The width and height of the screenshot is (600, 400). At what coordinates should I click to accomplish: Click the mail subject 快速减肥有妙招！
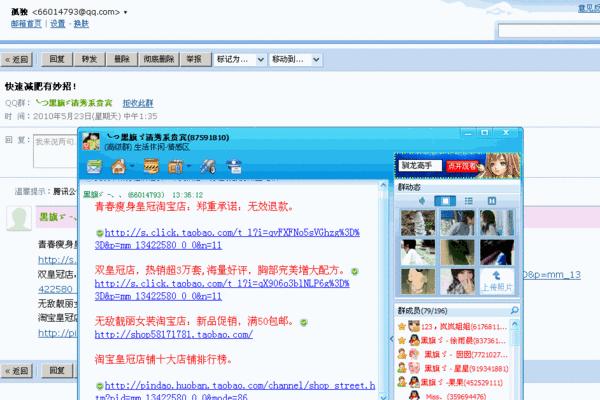pos(41,87)
